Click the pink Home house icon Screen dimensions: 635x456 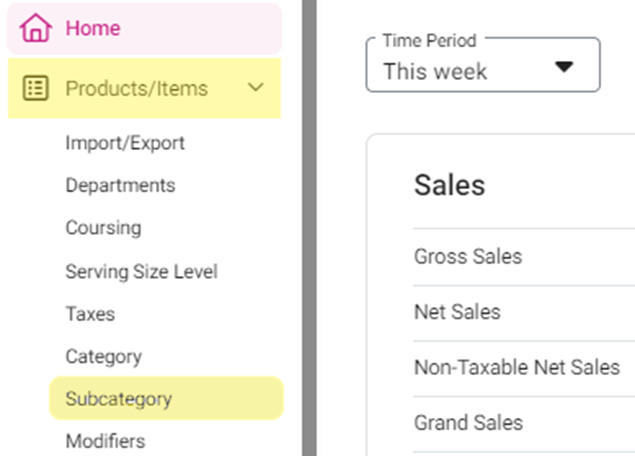(36, 28)
